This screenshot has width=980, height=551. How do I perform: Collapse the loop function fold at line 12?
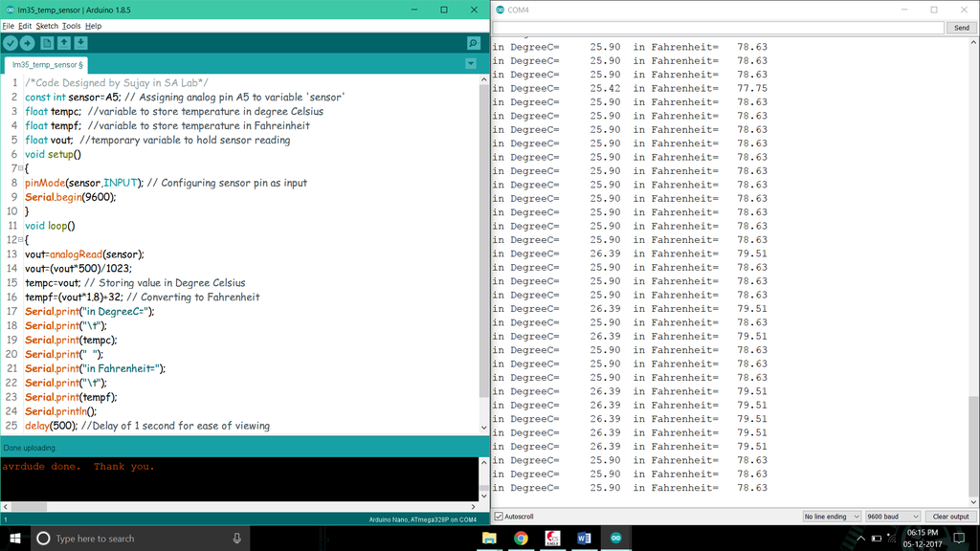click(21, 240)
